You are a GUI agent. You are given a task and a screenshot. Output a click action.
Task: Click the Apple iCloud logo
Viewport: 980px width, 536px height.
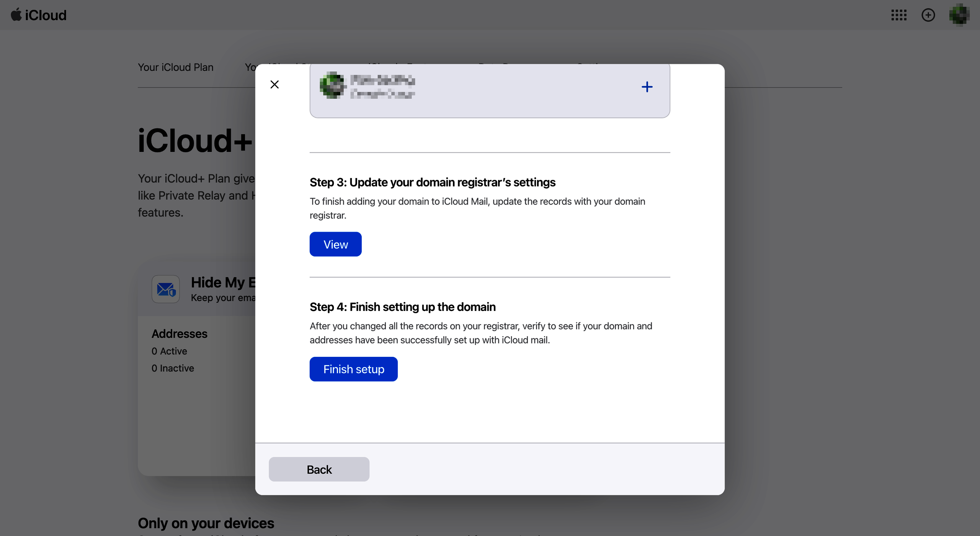(38, 15)
